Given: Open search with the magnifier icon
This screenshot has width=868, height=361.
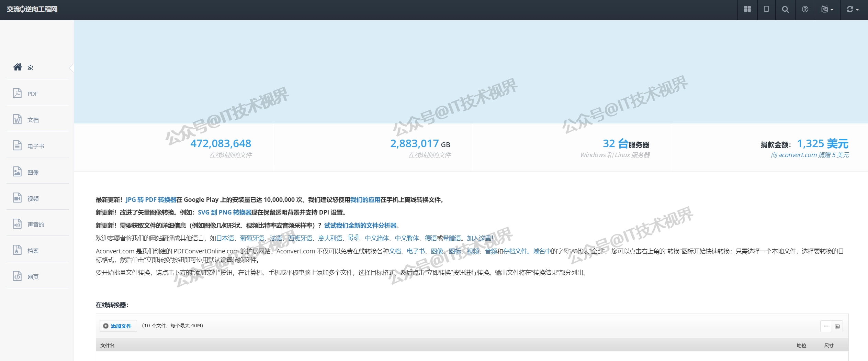Looking at the screenshot, I should (x=785, y=9).
